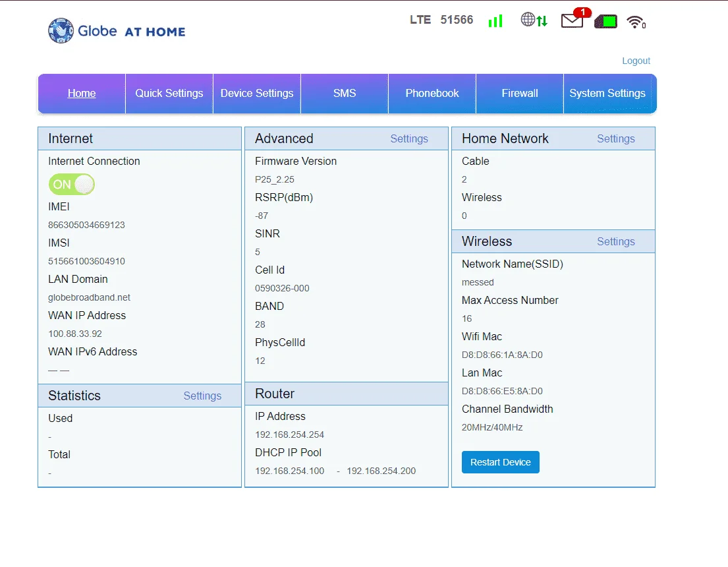Click the RSRP value -87
Image resolution: width=728 pixels, height=567 pixels.
pos(262,216)
